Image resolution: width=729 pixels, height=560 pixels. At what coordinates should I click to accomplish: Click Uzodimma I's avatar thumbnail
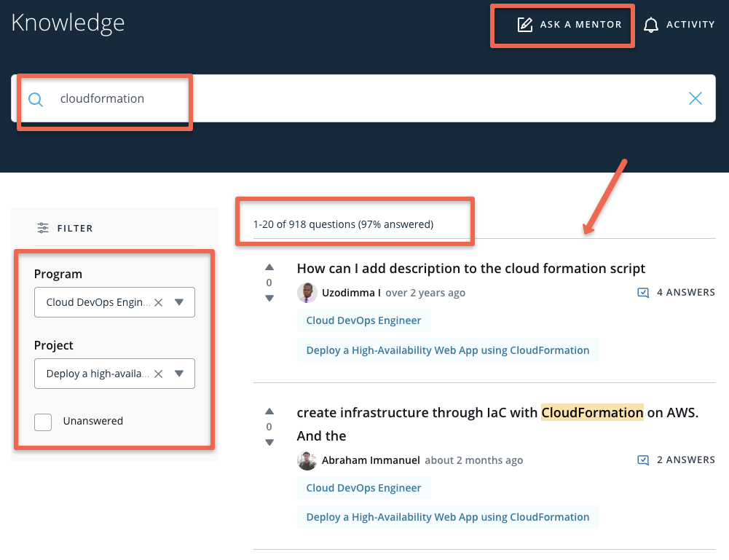(x=307, y=292)
